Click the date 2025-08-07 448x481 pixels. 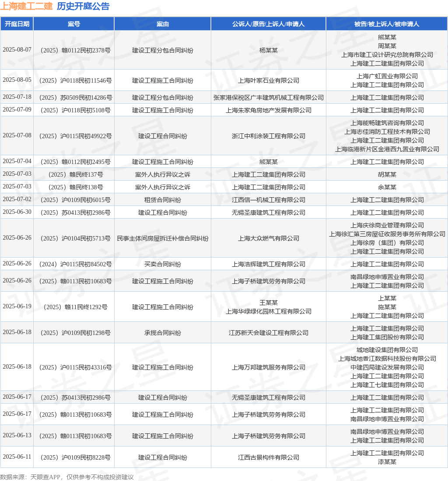point(17,50)
